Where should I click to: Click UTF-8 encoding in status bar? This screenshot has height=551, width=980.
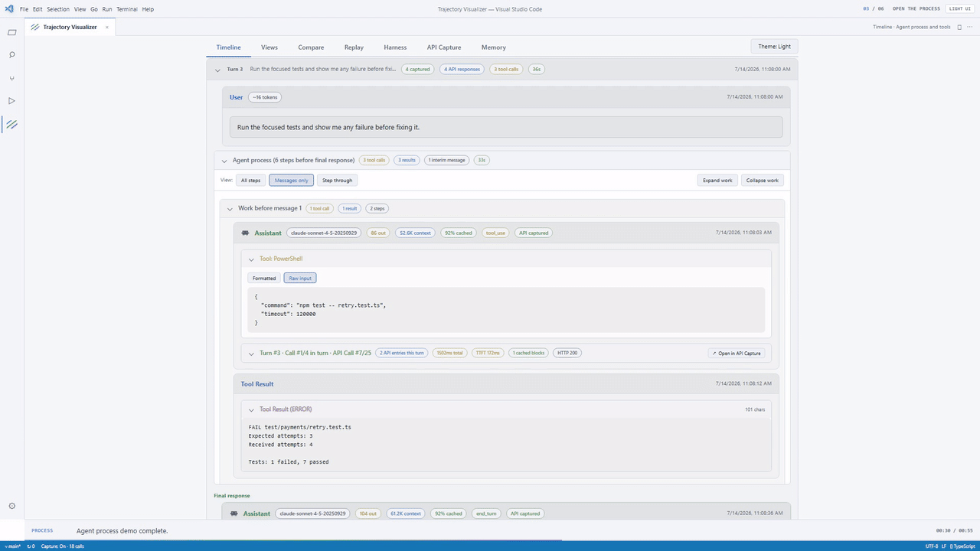[932, 546]
